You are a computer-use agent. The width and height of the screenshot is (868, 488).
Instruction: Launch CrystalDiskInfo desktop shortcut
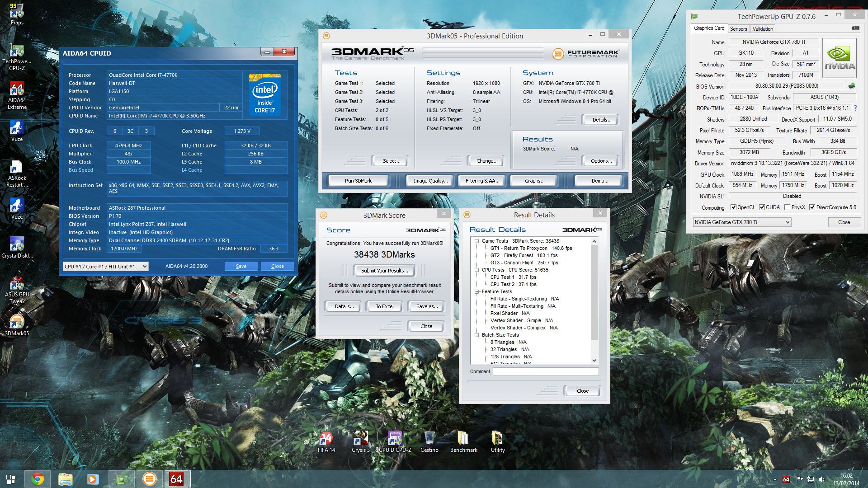click(17, 248)
